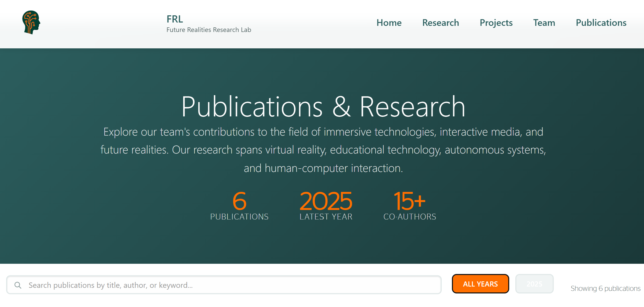Screen dimensions: 644x307
Task: Click the 15+ co-authors statistic
Action: click(x=409, y=201)
